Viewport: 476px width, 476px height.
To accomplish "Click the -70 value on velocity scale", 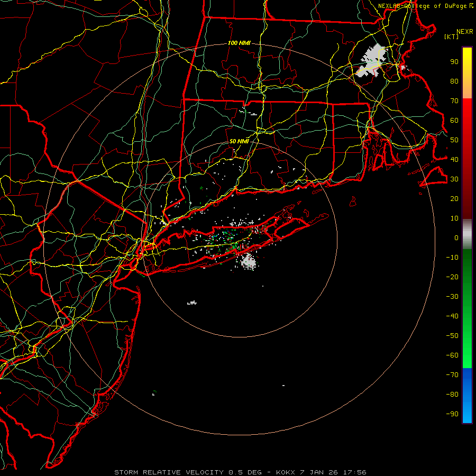I will click(452, 375).
